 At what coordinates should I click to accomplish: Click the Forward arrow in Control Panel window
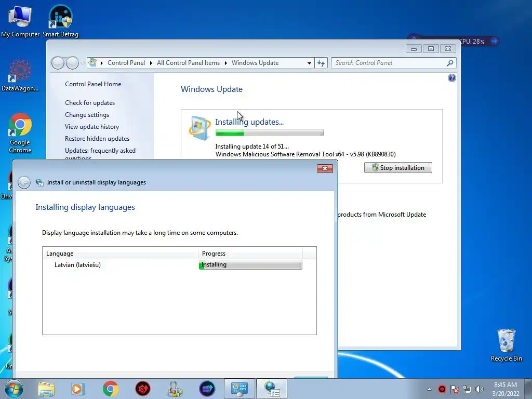(72, 63)
